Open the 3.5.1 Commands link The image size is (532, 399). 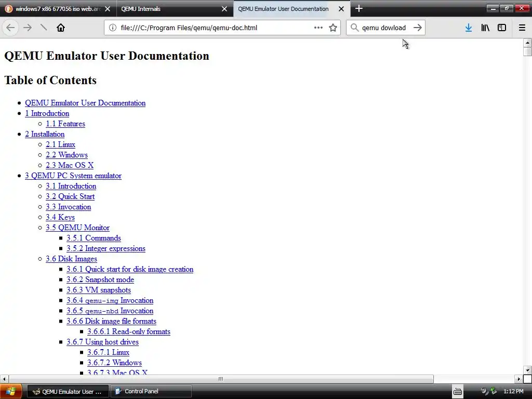(94, 238)
